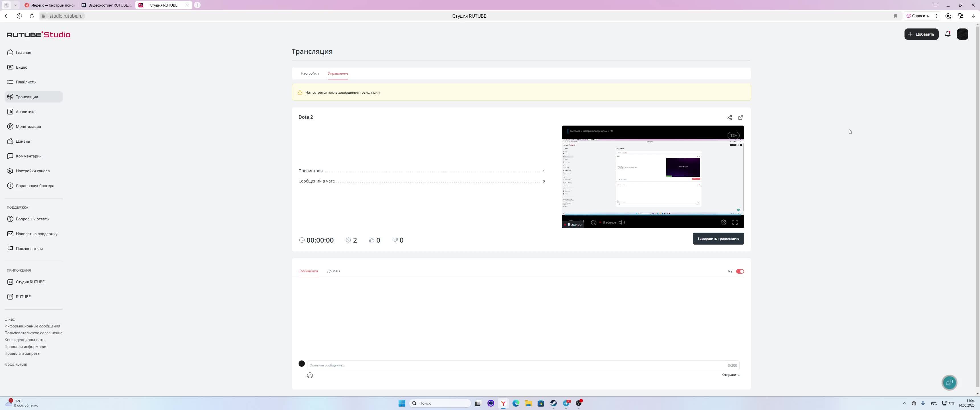Image resolution: width=980 pixels, height=410 pixels.
Task: Open Вопросы и ответы support page
Action: point(34,219)
